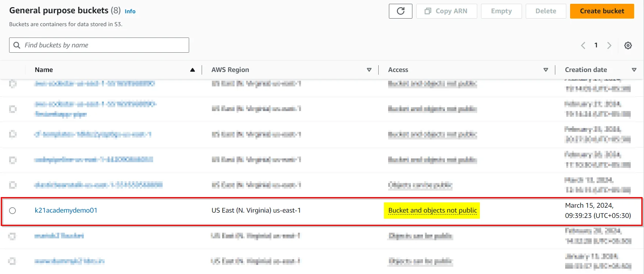Screen dimensions: 644x274
Task: Click highlighted Bucket and objects not public
Action: click(x=432, y=210)
